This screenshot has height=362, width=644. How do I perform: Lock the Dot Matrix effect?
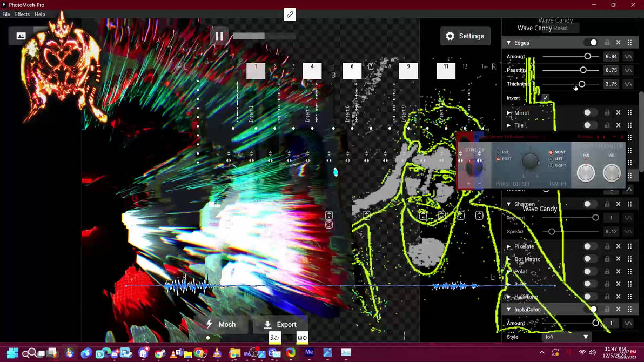point(607,259)
